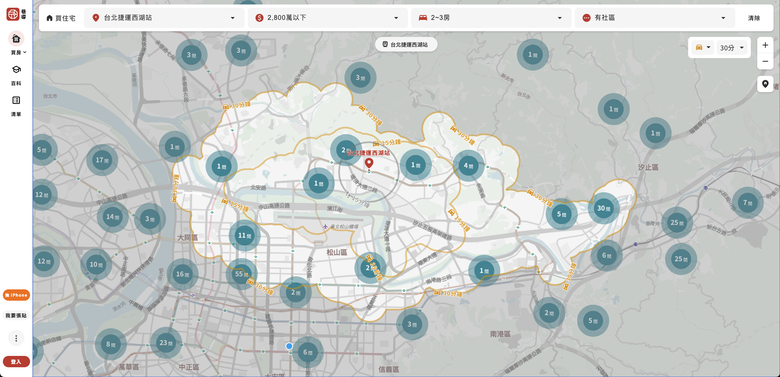Zoom out the map with minus
The width and height of the screenshot is (780, 377).
point(765,61)
